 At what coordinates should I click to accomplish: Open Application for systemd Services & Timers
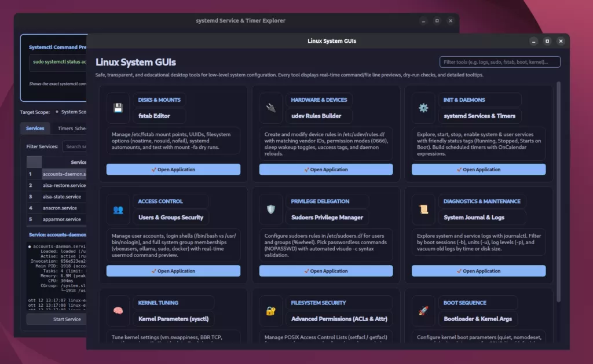coord(478,170)
